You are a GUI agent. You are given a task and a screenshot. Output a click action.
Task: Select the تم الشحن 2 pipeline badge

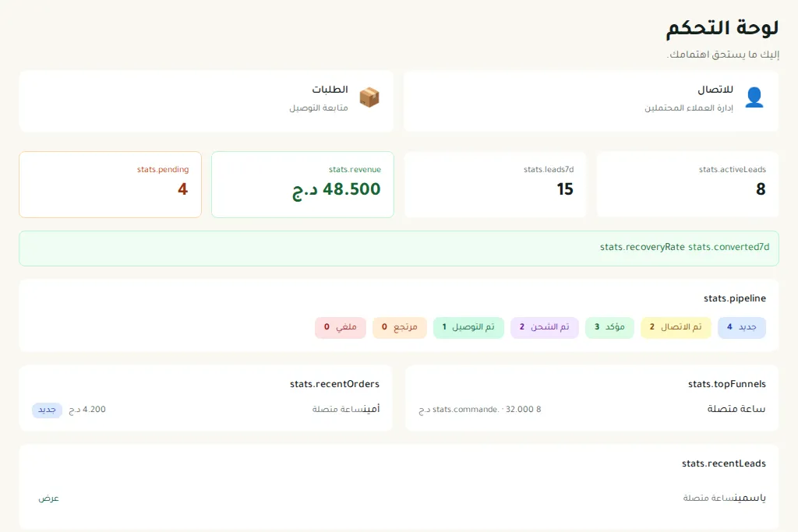[x=544, y=328]
